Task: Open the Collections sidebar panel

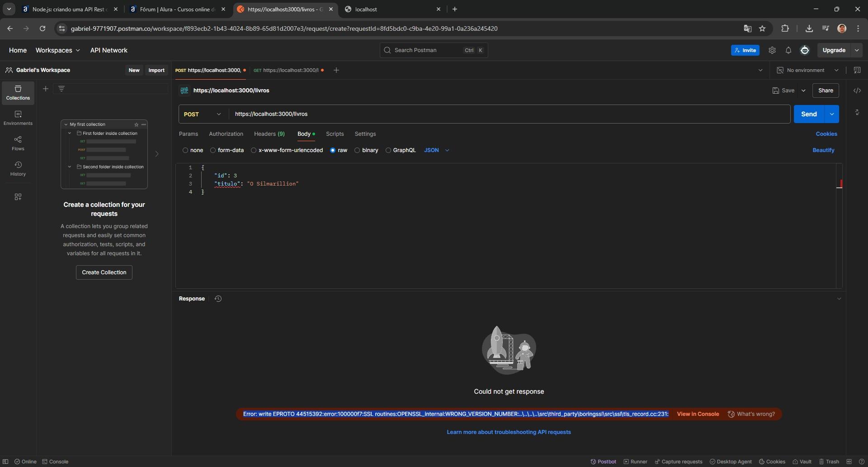Action: 18,93
